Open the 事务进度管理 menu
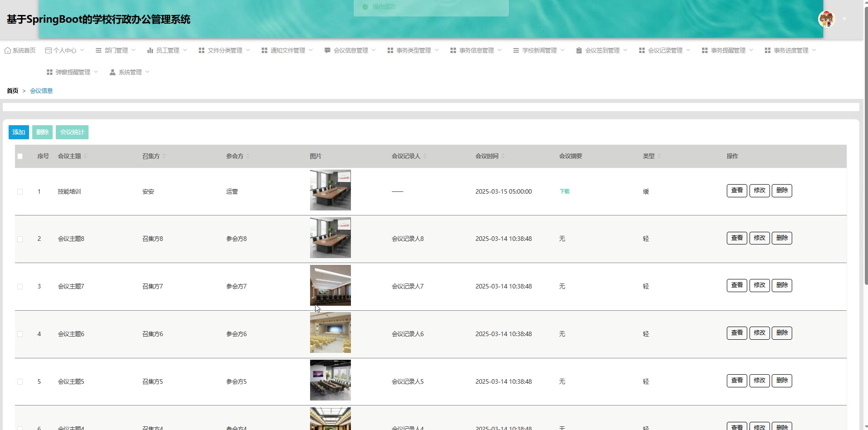 790,50
